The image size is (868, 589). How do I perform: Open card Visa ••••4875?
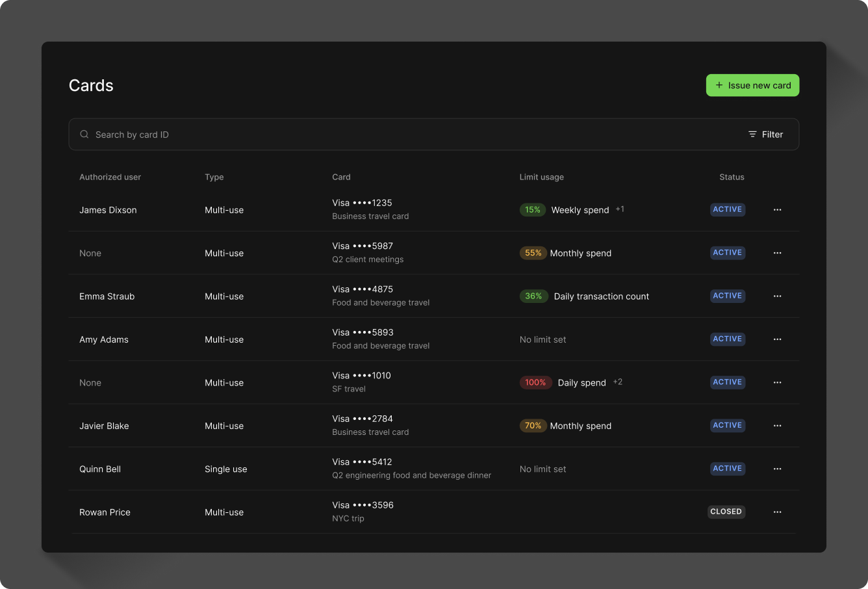[363, 289]
